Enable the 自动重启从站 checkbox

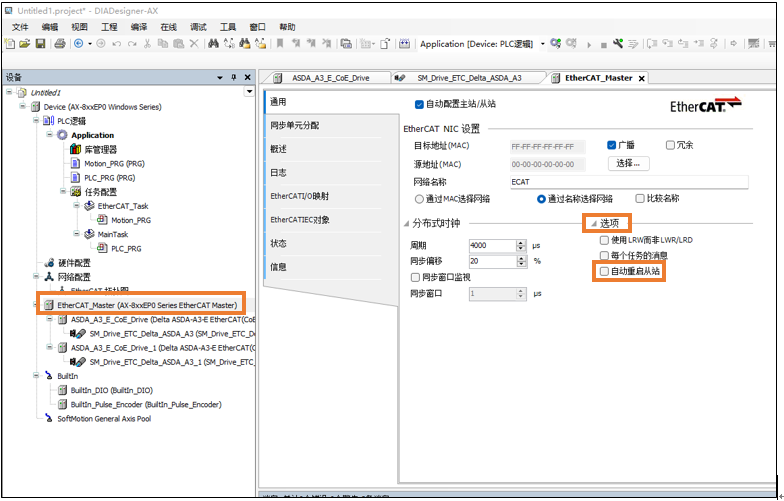pyautogui.click(x=604, y=271)
